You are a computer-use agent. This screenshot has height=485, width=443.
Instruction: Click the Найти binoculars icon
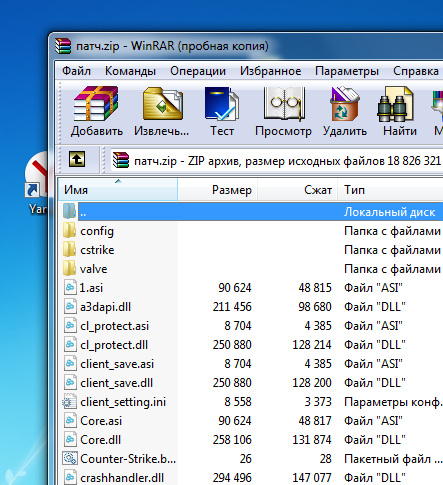[x=396, y=104]
